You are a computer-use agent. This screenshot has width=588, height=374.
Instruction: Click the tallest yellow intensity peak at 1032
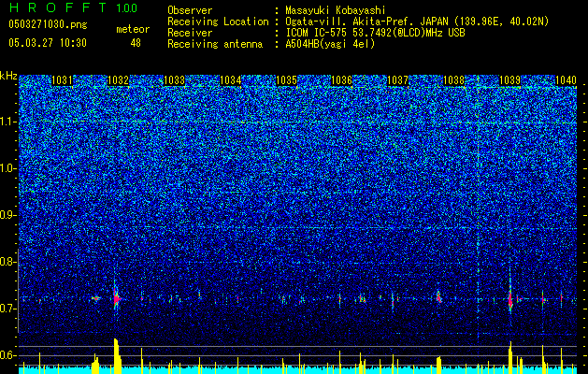pyautogui.click(x=117, y=356)
